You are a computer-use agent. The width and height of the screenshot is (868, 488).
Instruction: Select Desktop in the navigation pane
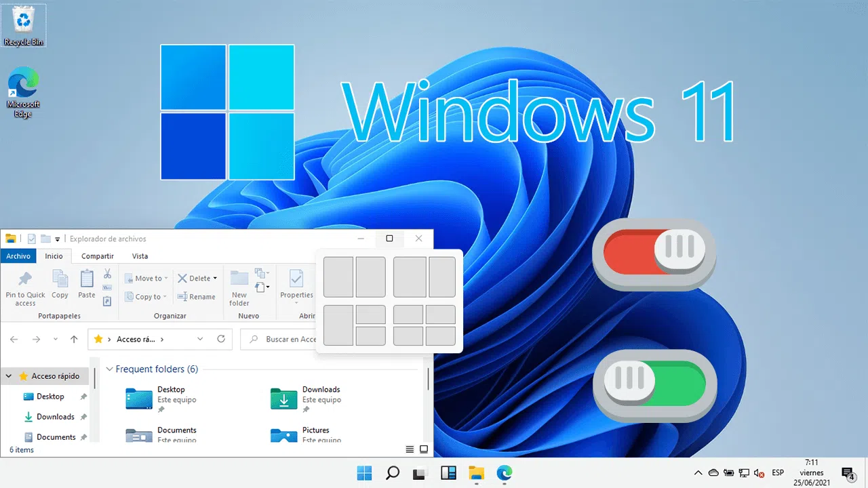tap(50, 396)
